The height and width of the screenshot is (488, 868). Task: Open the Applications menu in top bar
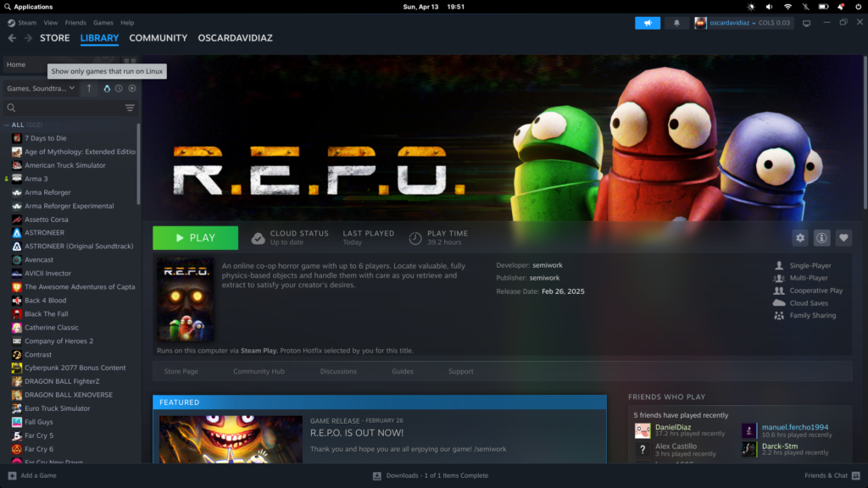pos(33,7)
